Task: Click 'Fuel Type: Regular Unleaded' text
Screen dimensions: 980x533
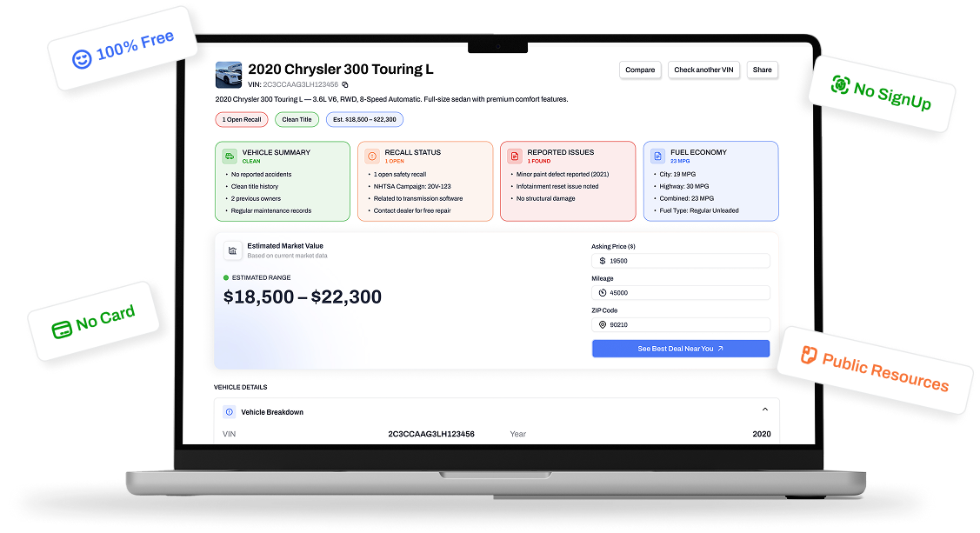Action: coord(699,210)
